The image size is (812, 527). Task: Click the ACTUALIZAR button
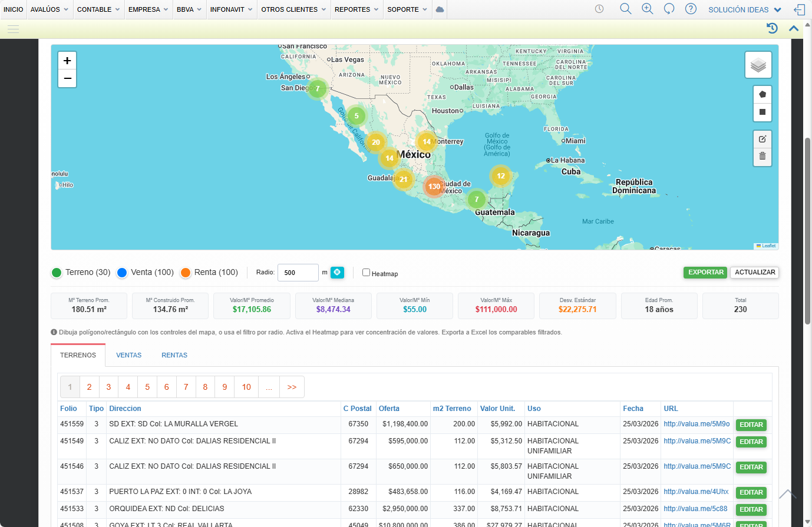tap(755, 272)
